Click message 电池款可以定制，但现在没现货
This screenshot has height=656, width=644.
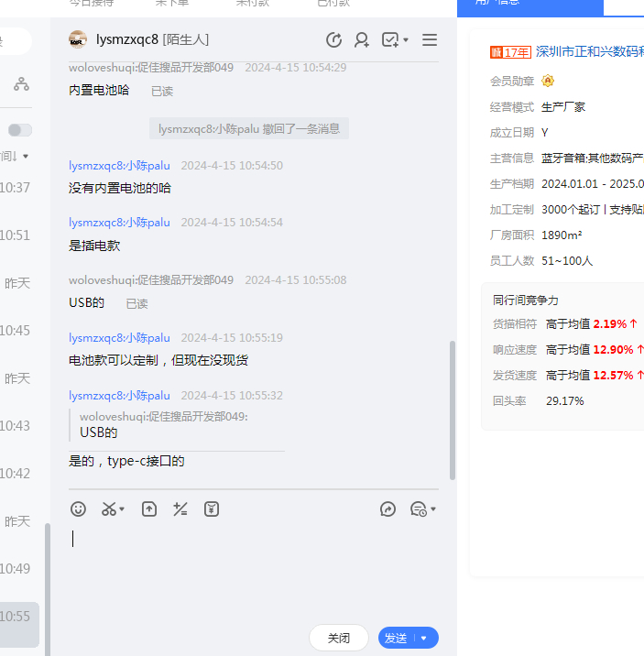[x=158, y=360]
